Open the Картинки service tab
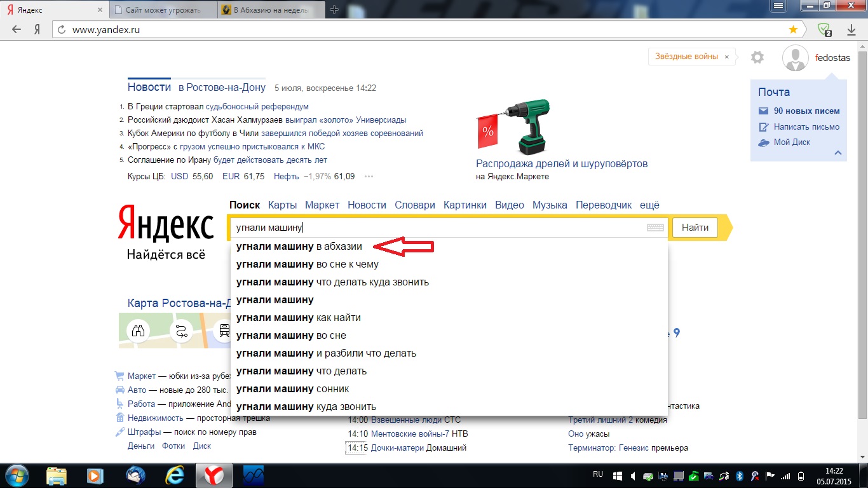 click(x=465, y=205)
